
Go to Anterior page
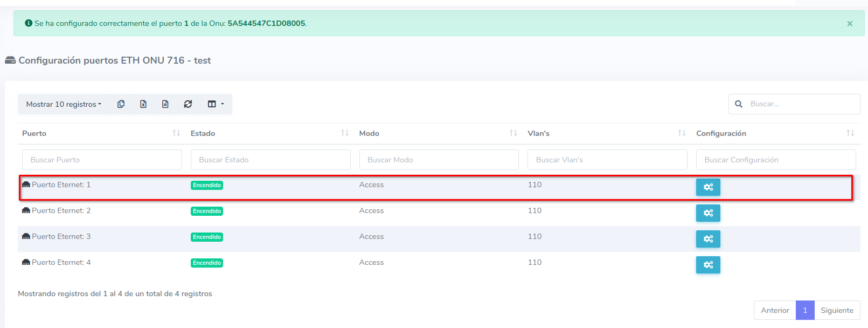pyautogui.click(x=775, y=310)
